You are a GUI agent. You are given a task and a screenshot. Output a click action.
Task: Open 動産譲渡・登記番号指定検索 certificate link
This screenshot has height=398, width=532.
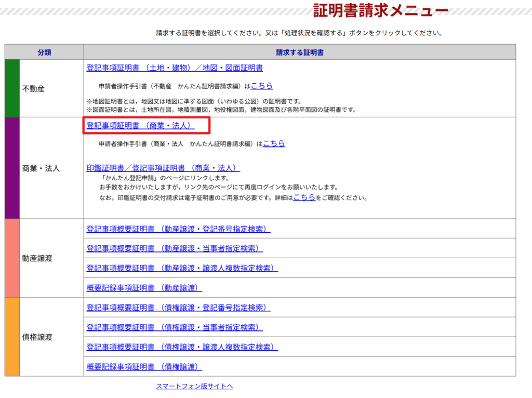coord(178,229)
